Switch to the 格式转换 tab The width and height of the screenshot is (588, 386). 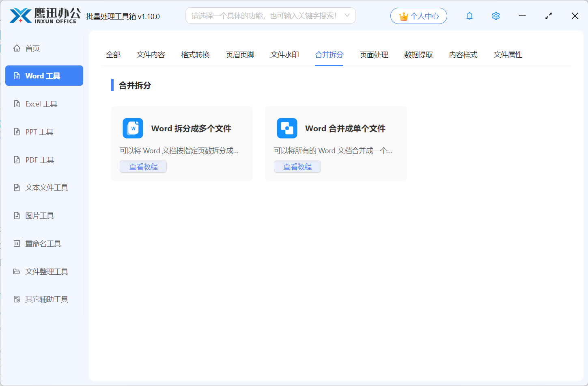(x=195, y=54)
